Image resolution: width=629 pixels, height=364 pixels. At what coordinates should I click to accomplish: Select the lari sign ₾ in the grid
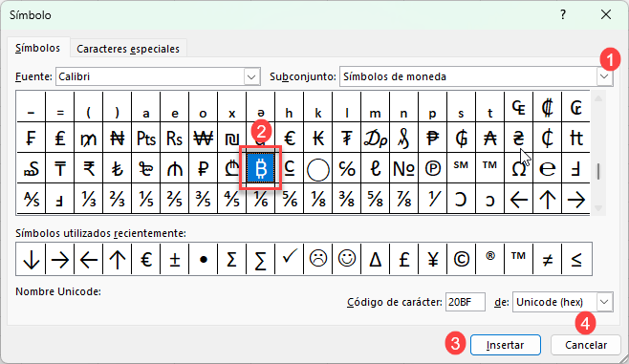click(x=232, y=168)
